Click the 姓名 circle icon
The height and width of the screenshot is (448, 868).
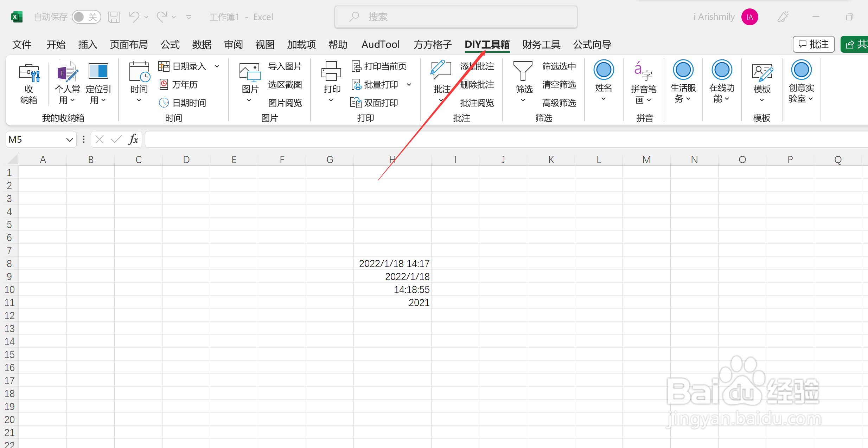(x=604, y=70)
